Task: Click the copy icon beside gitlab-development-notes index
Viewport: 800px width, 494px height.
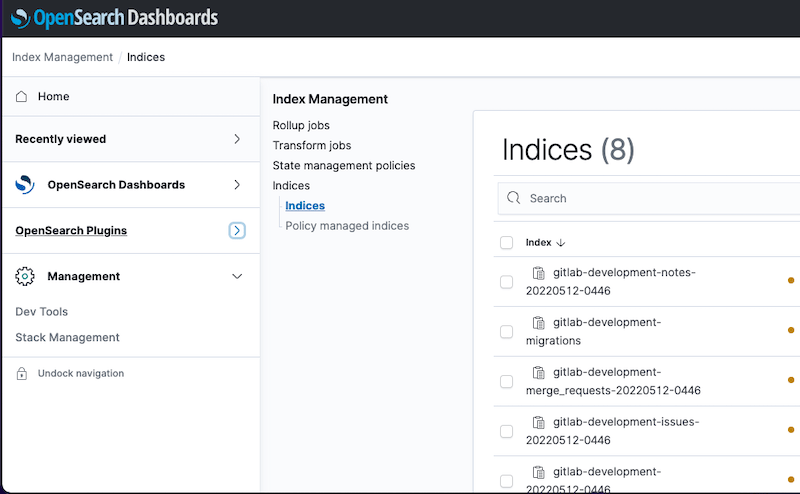Action: coord(539,273)
